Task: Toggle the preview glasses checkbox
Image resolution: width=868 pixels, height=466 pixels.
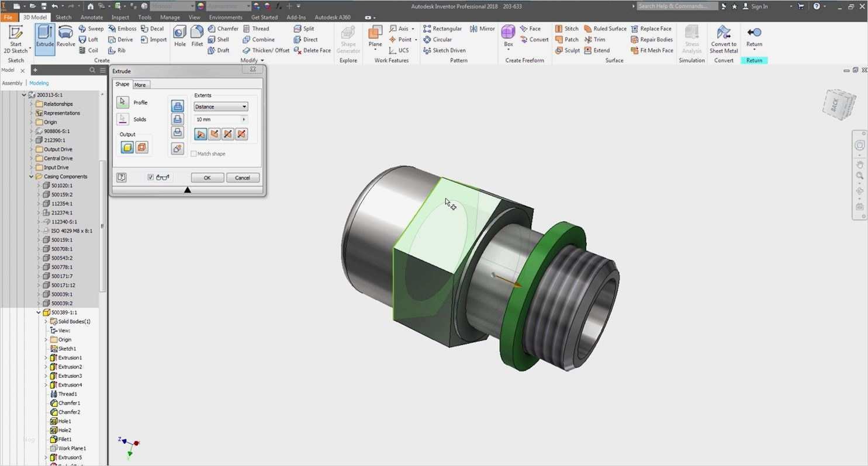Action: (x=151, y=178)
